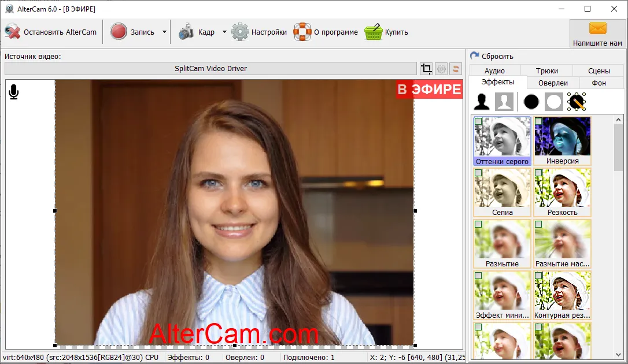The height and width of the screenshot is (364, 628).
Task: Click the Напишите нам envelope button
Action: click(597, 34)
